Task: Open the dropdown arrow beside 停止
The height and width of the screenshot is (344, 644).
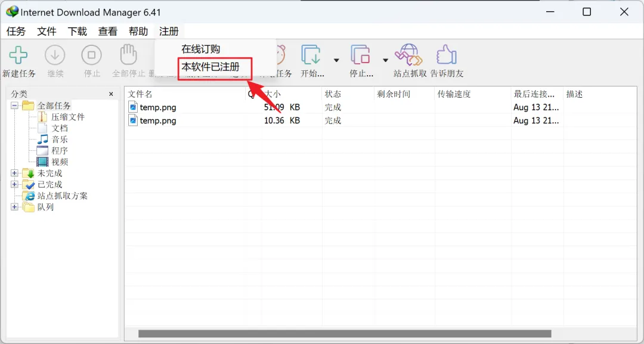Action: coord(385,60)
